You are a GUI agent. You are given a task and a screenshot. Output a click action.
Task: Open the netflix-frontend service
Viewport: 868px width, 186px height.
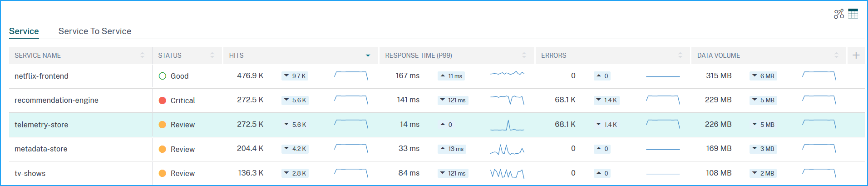[x=41, y=76]
